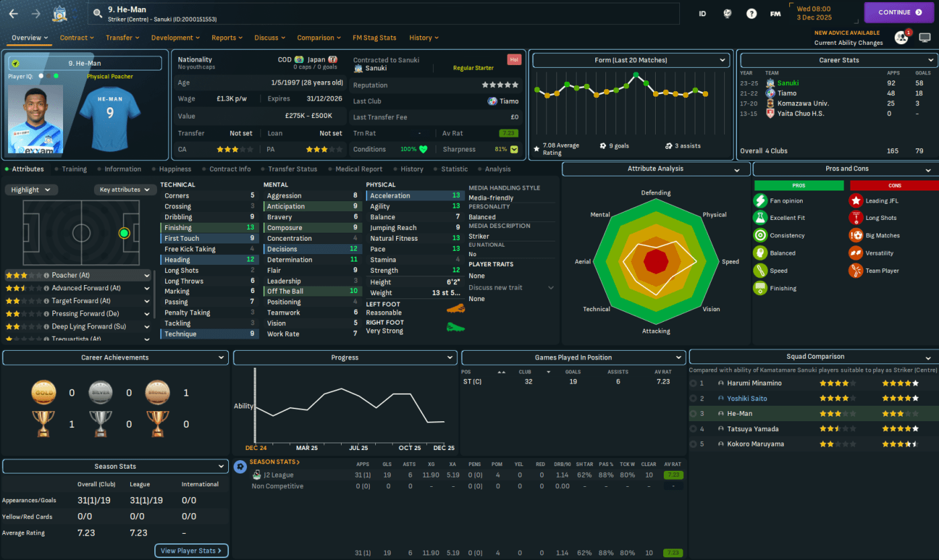
Task: Open the Key attributes dropdown
Action: [125, 190]
